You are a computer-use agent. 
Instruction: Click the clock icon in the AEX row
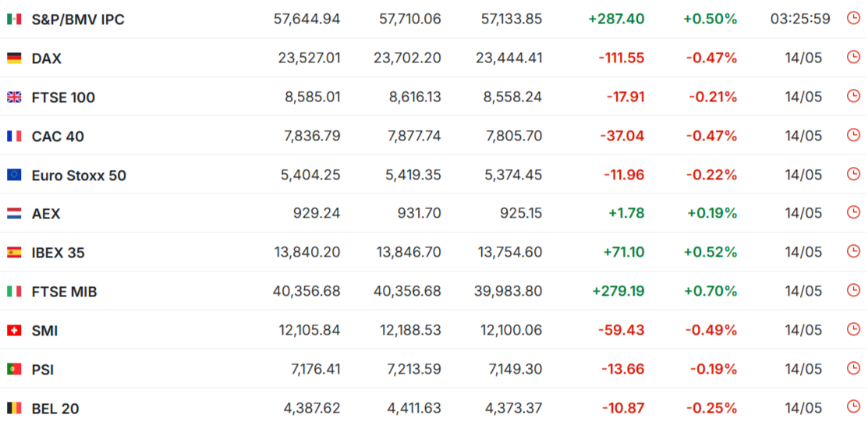pyautogui.click(x=853, y=213)
